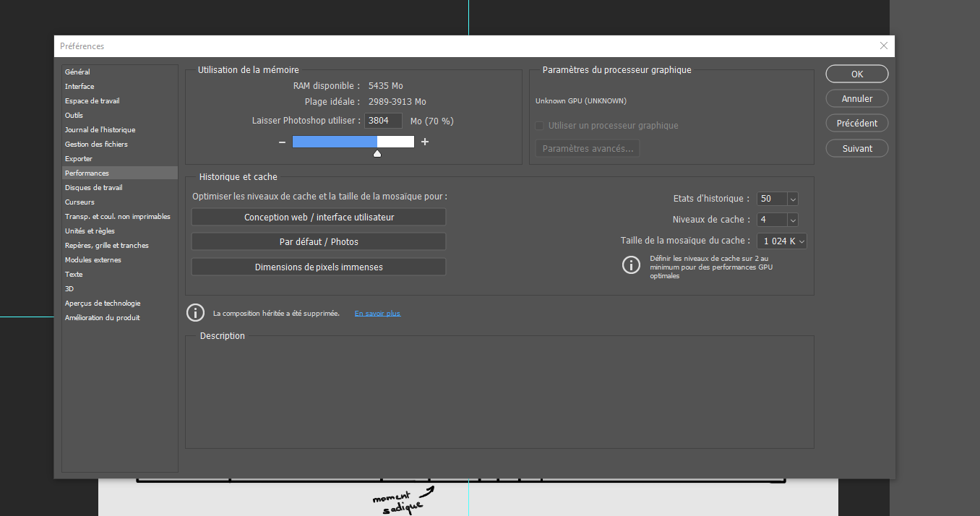Close the Préférences dialog with X
The image size is (980, 516).
click(883, 46)
